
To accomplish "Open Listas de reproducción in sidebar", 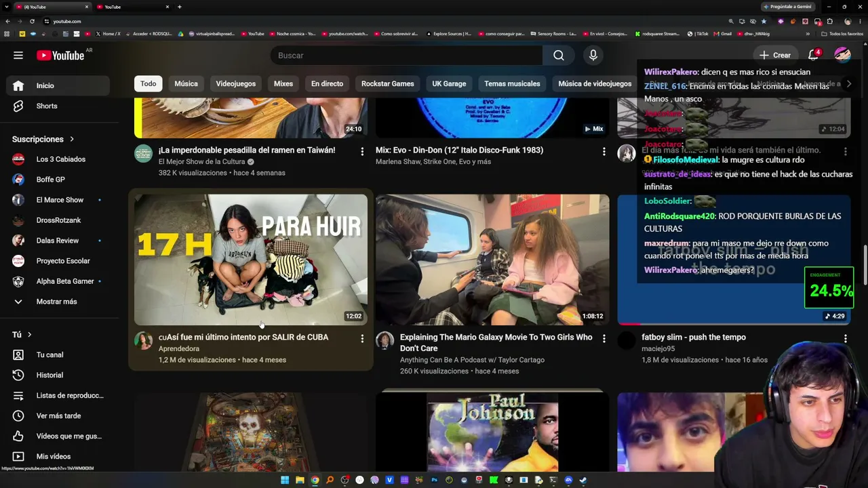I will point(58,395).
